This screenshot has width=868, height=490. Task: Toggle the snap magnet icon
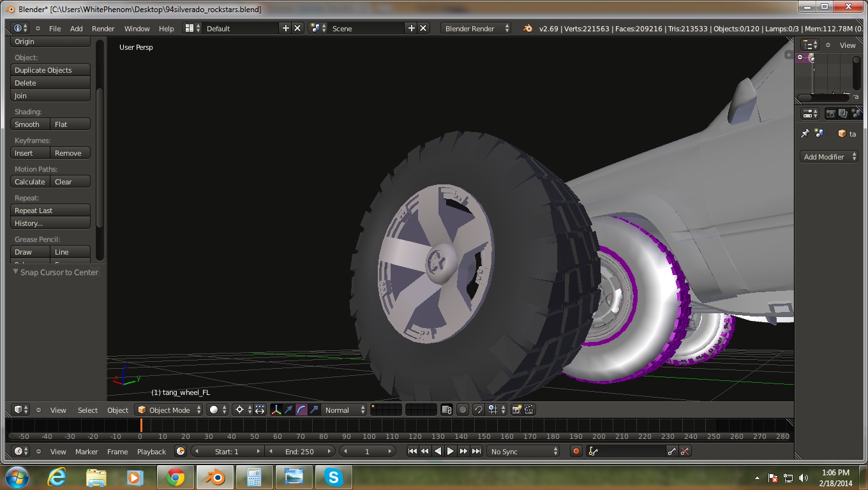coord(478,410)
